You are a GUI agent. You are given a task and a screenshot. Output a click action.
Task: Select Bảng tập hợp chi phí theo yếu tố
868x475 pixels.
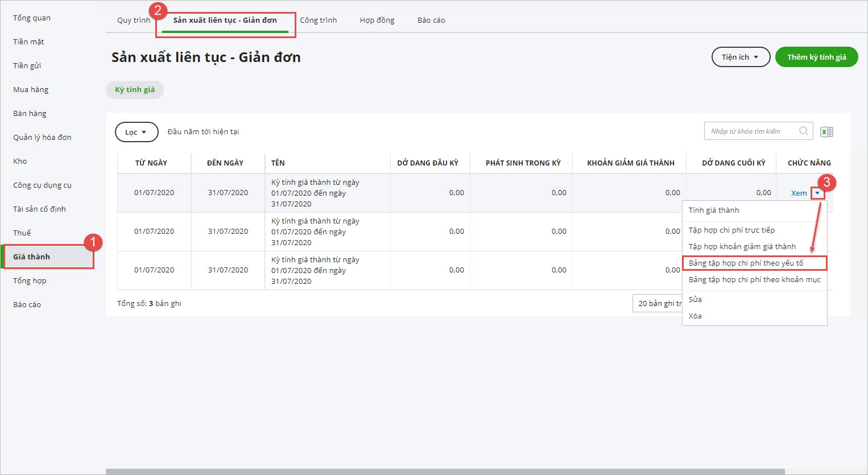[746, 263]
